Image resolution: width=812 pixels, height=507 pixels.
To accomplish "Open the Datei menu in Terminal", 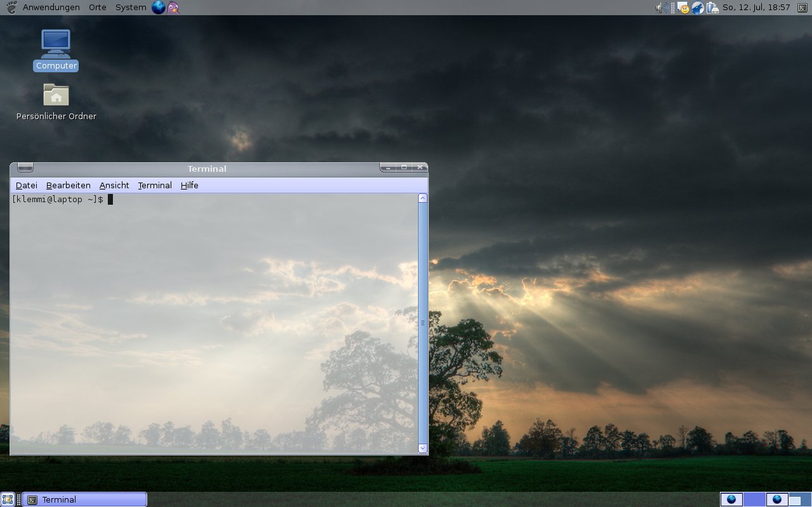I will click(27, 185).
